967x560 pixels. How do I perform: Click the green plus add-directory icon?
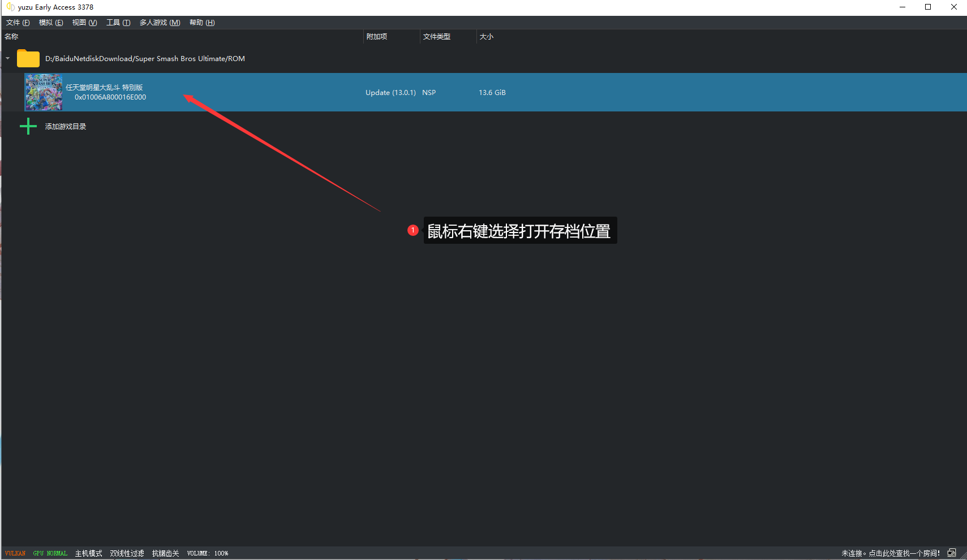pyautogui.click(x=28, y=126)
